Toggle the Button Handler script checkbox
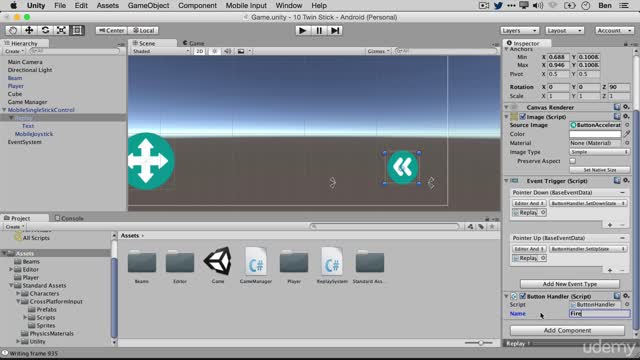This screenshot has width=640, height=360. (522, 296)
